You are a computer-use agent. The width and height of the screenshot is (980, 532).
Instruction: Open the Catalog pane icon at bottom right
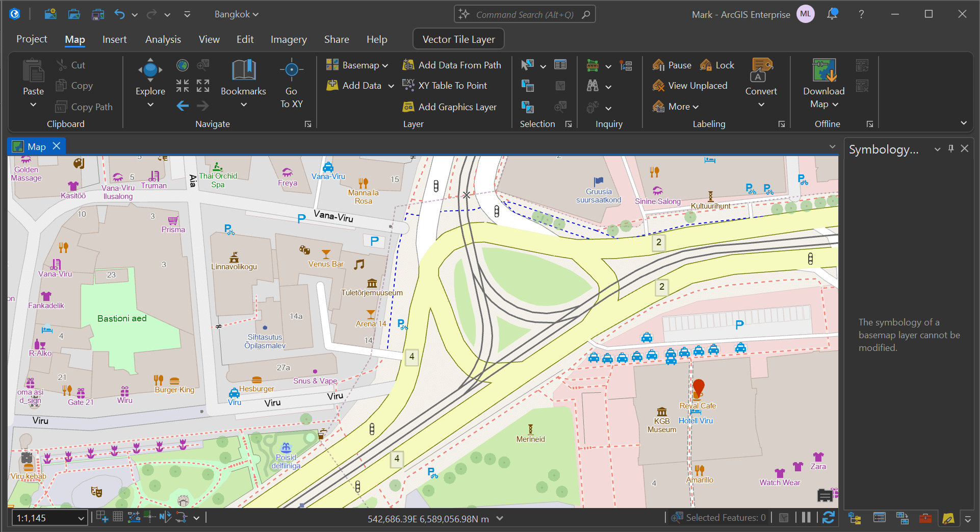[x=855, y=519]
